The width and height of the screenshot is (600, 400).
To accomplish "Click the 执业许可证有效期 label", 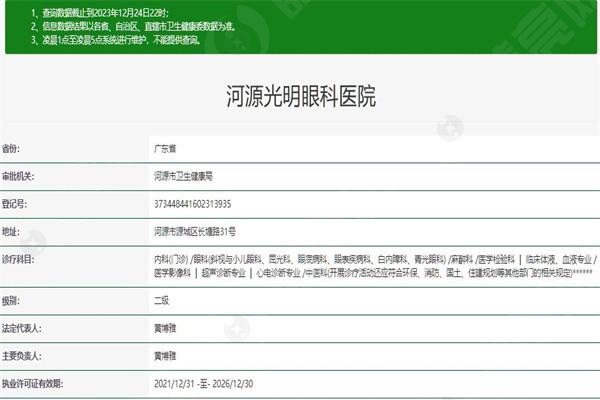I will 33,384.
